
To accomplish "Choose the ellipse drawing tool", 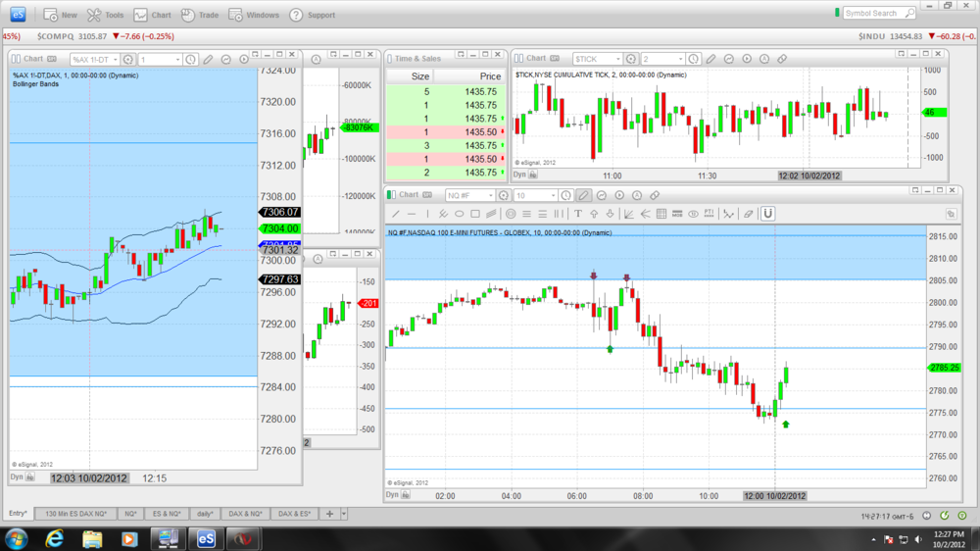I will (460, 214).
